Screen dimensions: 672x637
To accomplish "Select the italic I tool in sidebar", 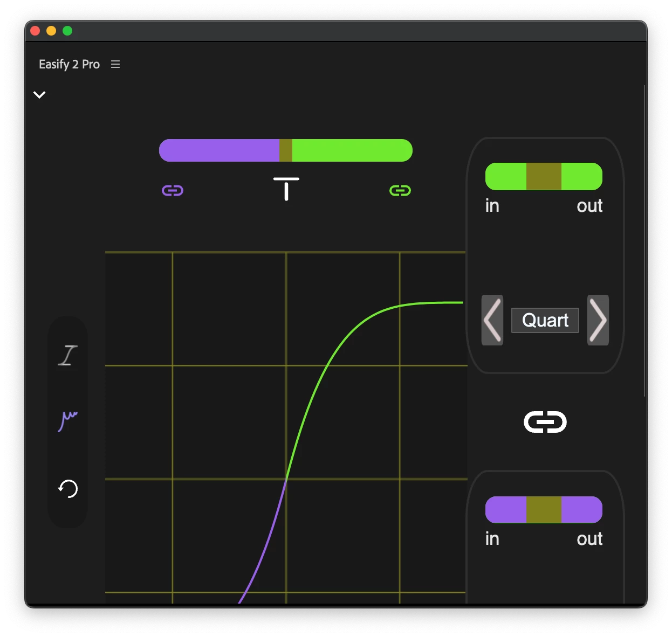I will (x=68, y=356).
